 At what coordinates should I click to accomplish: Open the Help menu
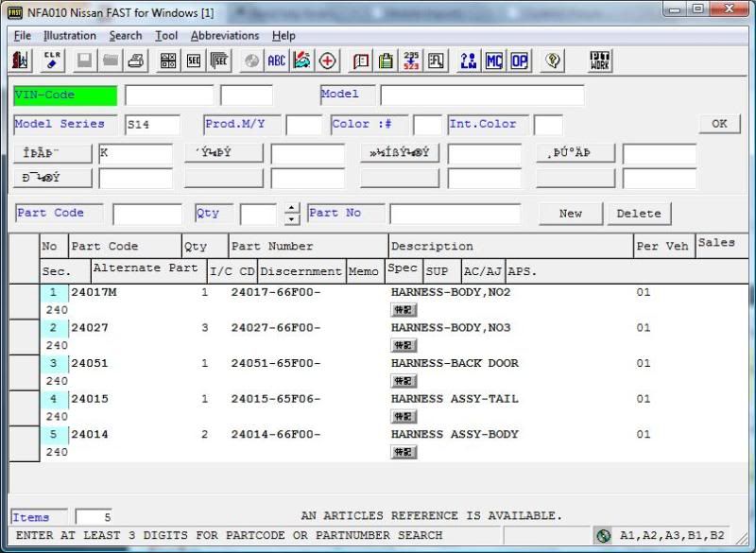(x=283, y=36)
